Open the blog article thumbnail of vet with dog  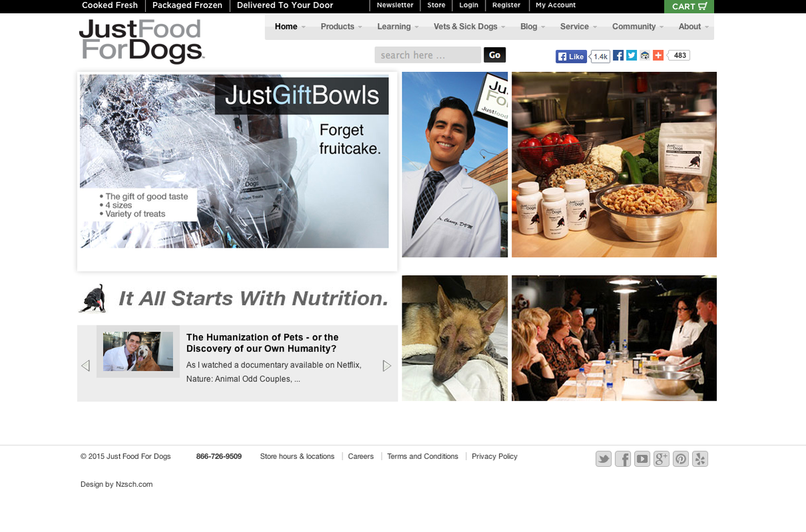138,352
